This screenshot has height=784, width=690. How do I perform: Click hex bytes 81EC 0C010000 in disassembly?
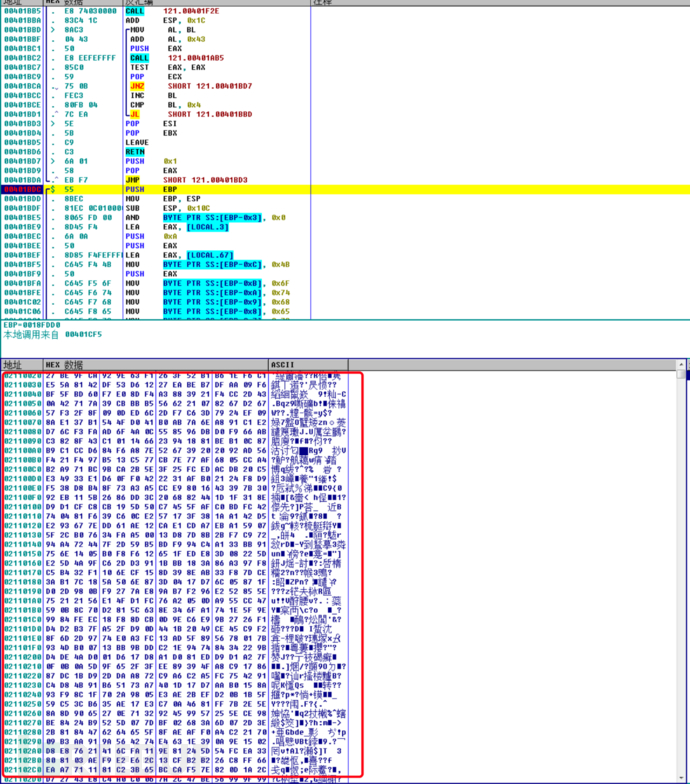click(93, 208)
